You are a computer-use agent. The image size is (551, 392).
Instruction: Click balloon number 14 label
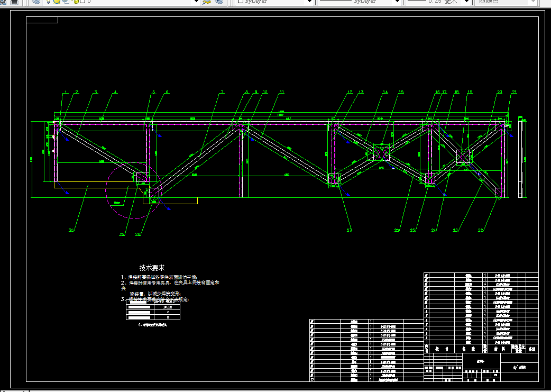[385, 92]
